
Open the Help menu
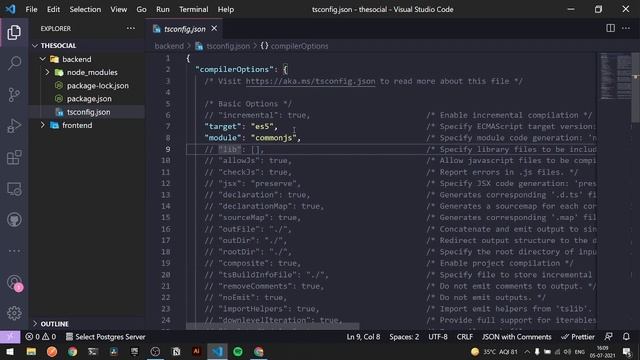point(226,9)
